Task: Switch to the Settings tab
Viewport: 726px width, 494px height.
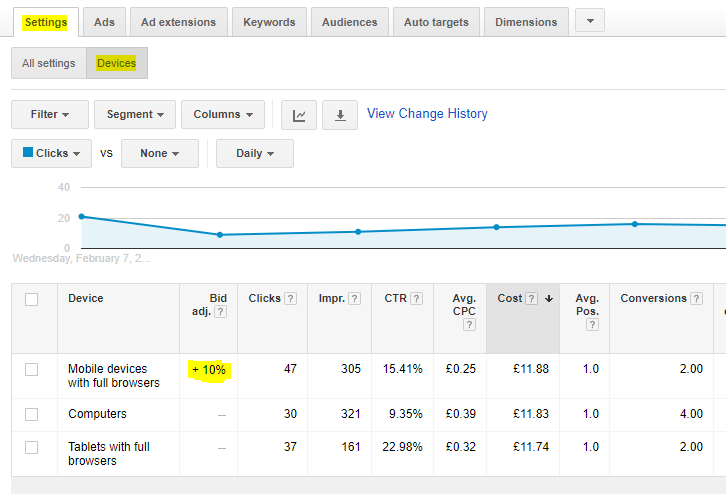Action: (x=46, y=22)
